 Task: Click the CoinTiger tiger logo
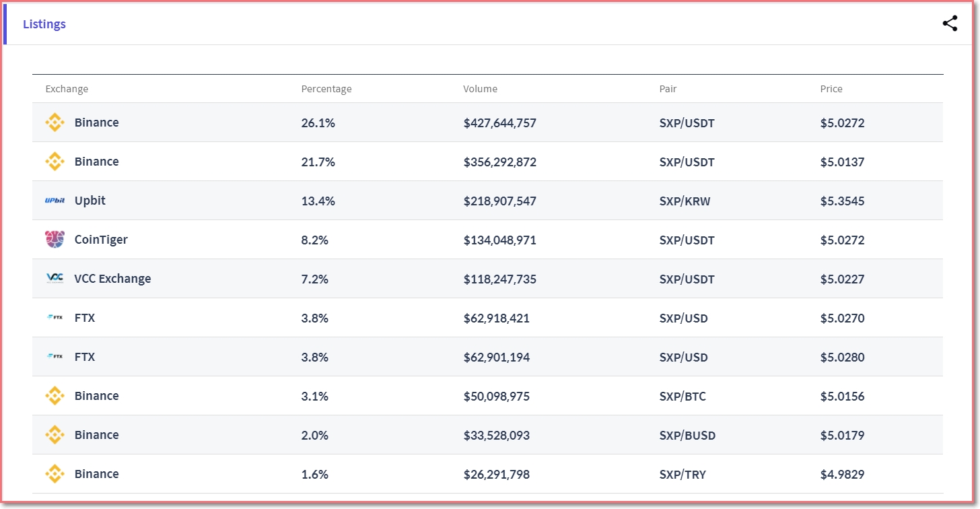55,240
